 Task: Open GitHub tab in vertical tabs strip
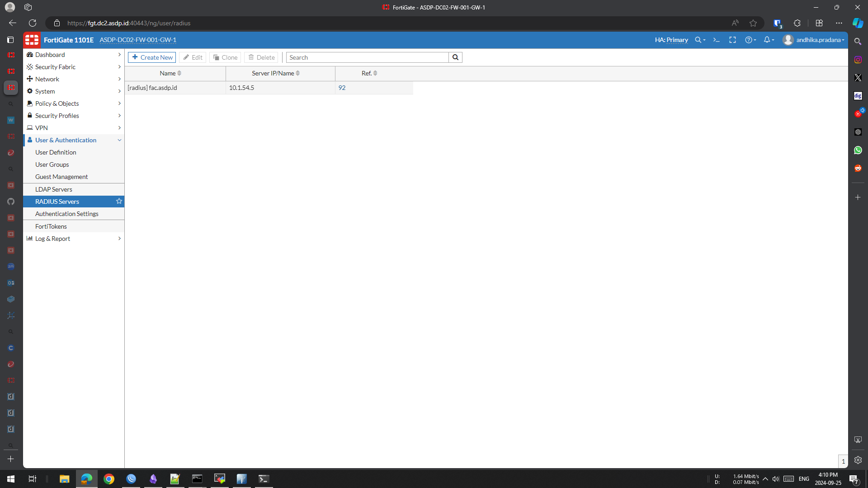(11, 202)
